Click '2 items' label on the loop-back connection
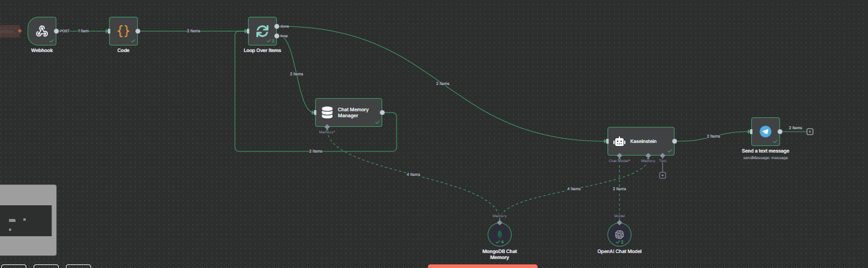The width and height of the screenshot is (868, 268). tap(316, 151)
